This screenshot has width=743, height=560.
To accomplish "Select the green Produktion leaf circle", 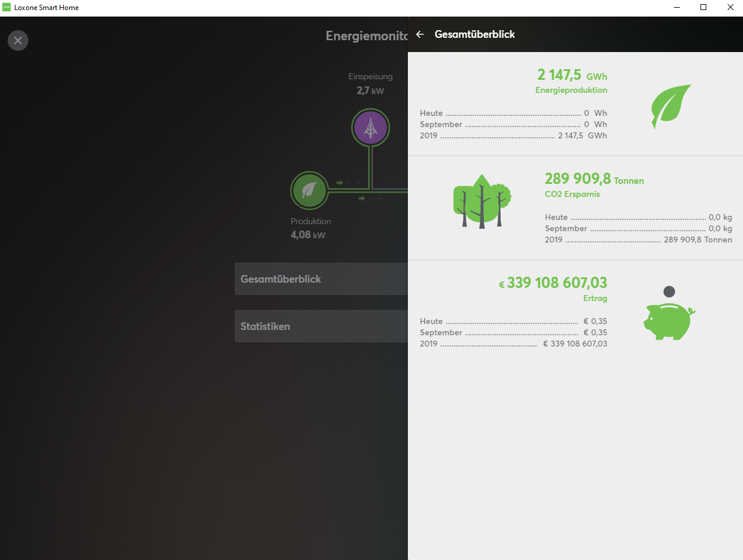I will click(x=309, y=190).
